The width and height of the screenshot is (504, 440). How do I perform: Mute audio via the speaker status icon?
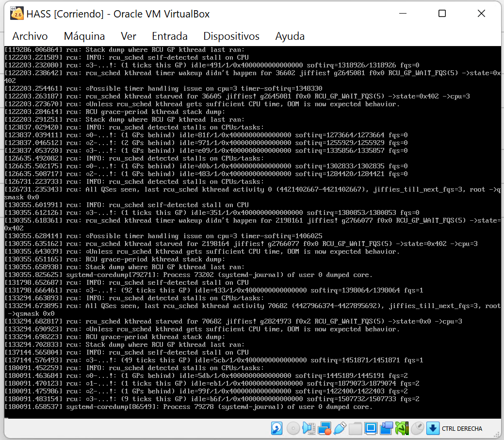click(308, 428)
